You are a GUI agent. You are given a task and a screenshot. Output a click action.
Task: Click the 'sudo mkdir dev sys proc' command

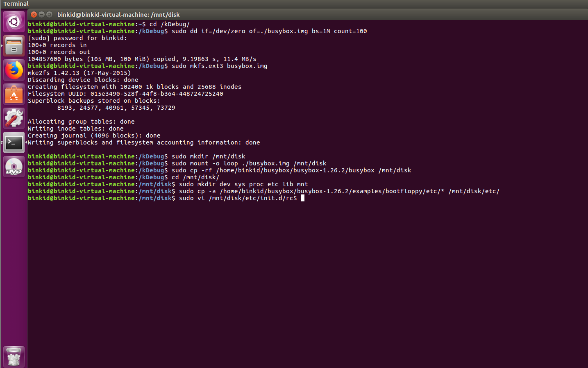(x=168, y=184)
